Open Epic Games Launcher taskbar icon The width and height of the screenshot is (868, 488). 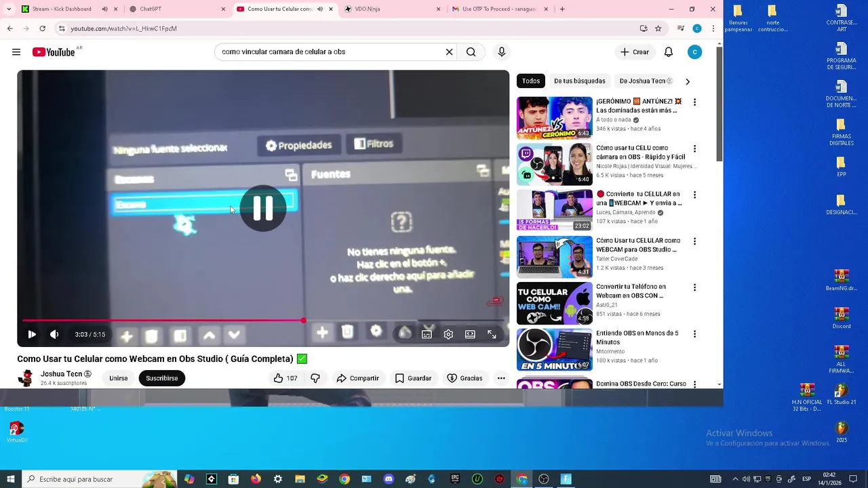point(455,479)
